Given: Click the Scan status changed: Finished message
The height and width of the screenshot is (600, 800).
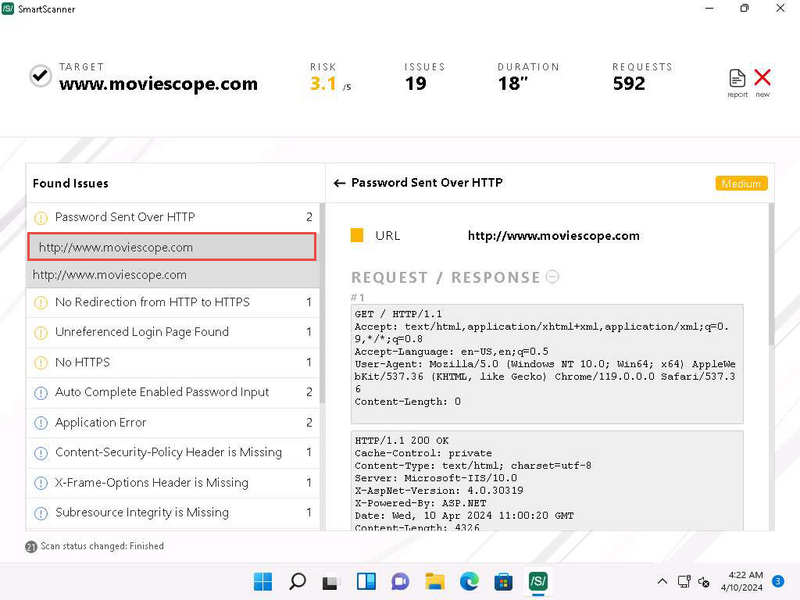Looking at the screenshot, I should [102, 546].
